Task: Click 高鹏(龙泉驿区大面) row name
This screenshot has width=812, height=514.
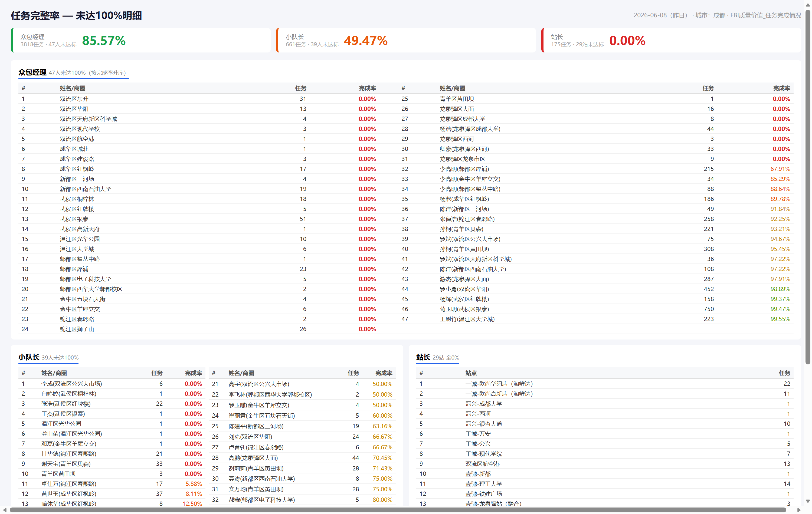Action: (253, 458)
